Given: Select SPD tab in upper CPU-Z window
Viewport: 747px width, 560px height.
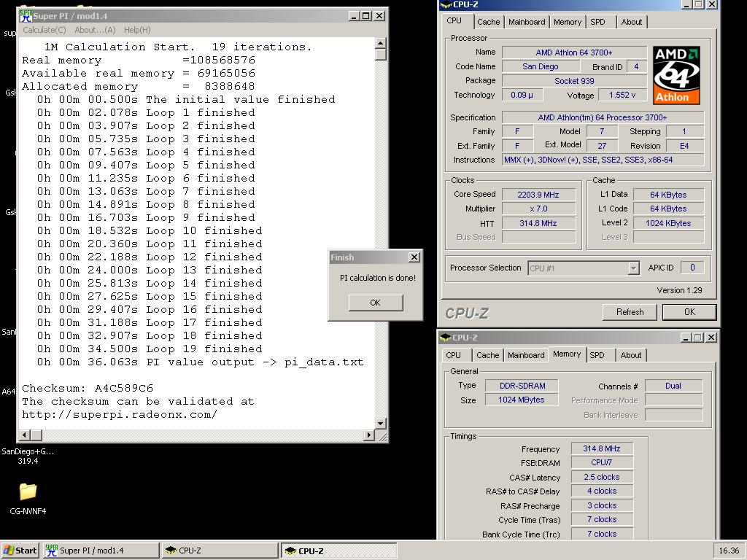Looking at the screenshot, I should (x=597, y=22).
